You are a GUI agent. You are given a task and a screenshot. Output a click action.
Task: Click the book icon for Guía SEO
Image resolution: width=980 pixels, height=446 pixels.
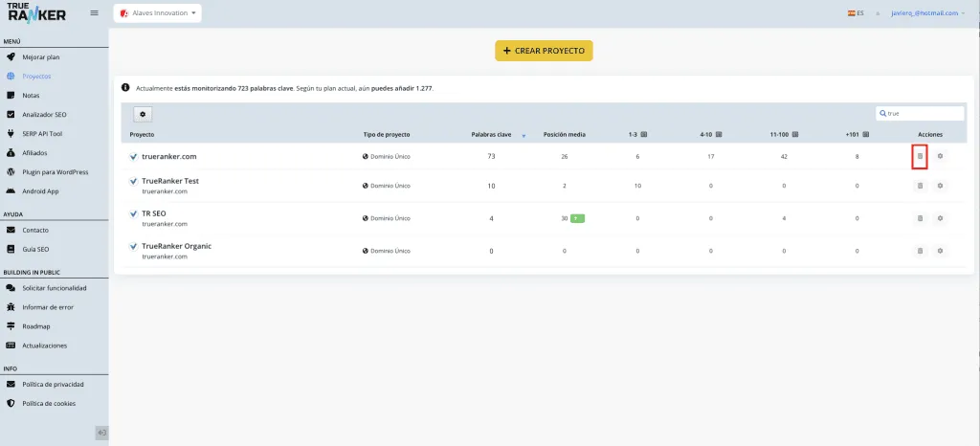[x=11, y=249]
